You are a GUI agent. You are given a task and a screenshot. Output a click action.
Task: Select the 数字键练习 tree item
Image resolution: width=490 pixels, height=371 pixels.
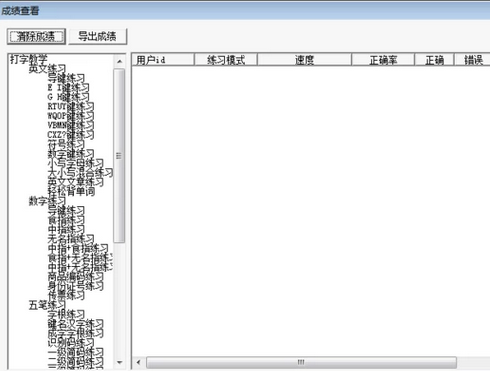tap(71, 154)
